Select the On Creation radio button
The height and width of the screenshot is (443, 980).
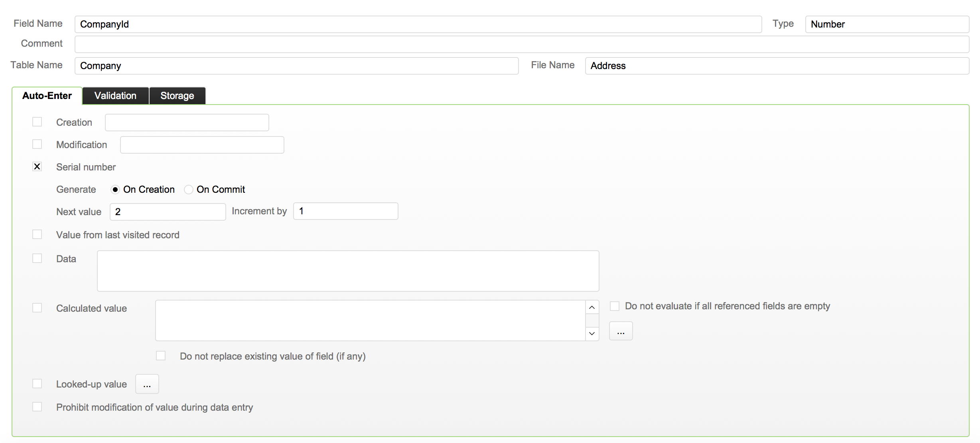point(115,190)
